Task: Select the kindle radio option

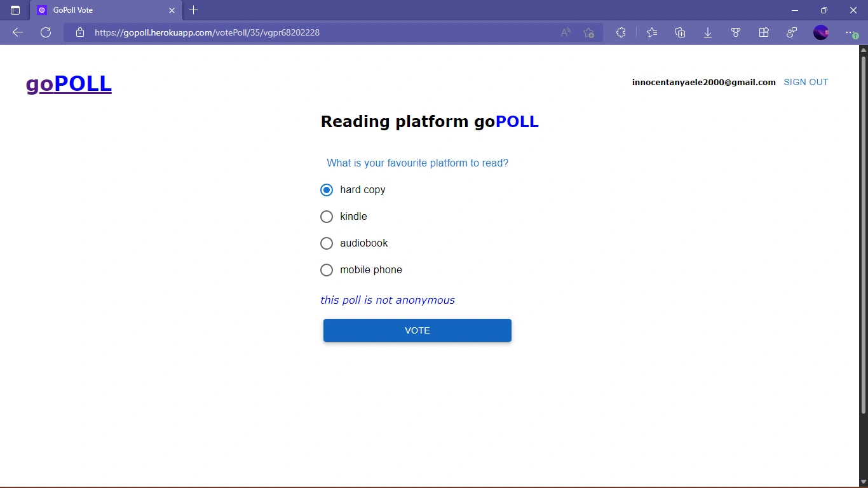Action: (x=327, y=217)
